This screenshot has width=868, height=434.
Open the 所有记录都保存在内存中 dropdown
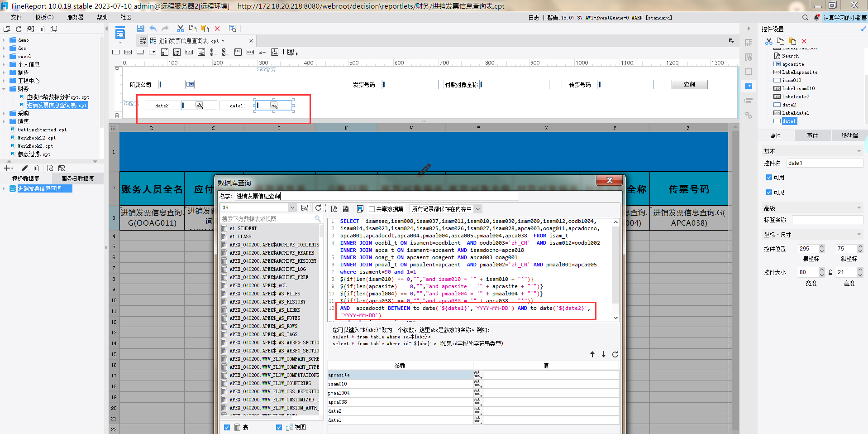click(x=478, y=209)
